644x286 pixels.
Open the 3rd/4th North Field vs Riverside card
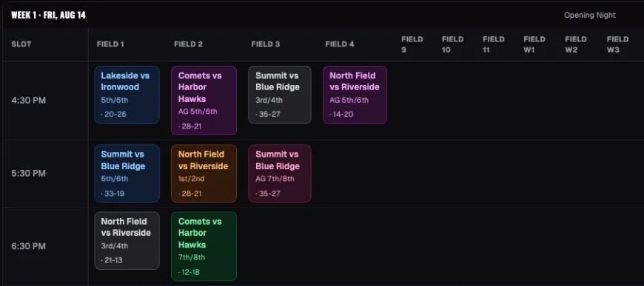pos(127,240)
